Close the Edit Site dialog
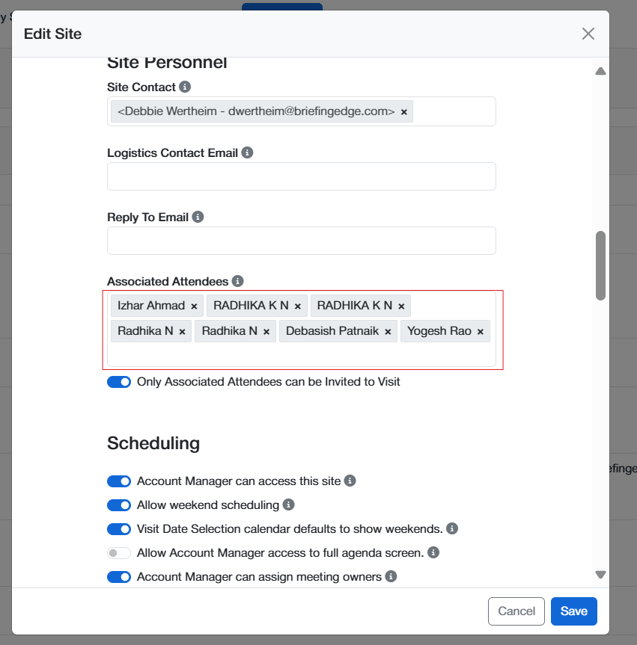 [588, 34]
